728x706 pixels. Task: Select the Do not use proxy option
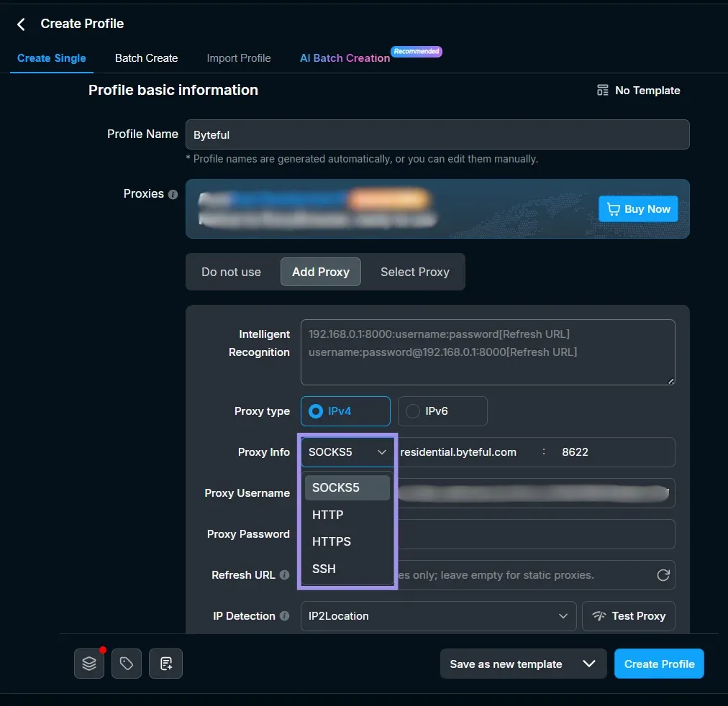[x=231, y=272]
